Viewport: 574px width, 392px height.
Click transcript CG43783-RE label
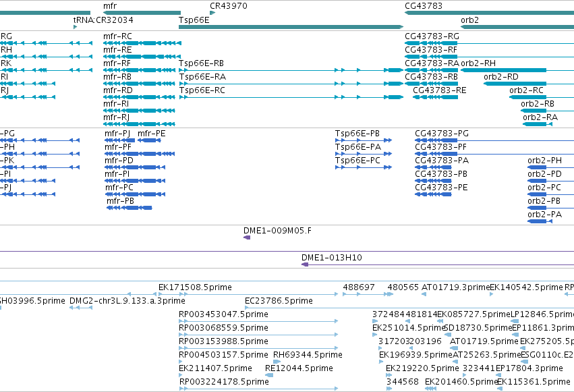(440, 90)
